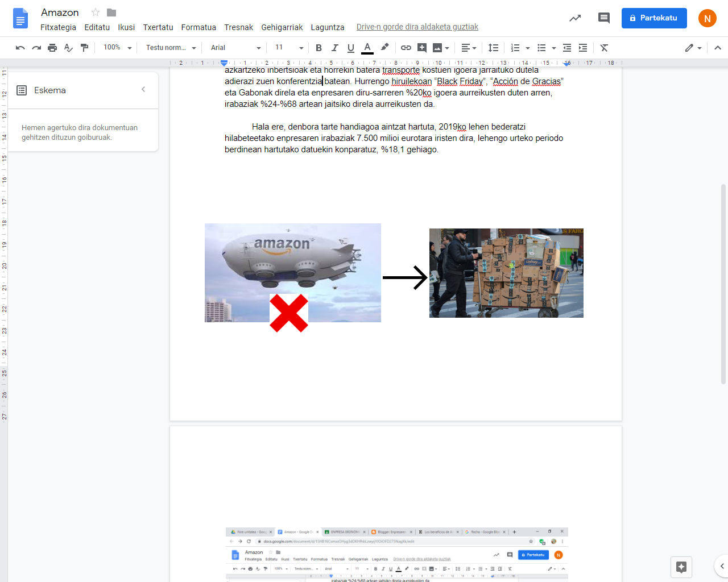This screenshot has height=582, width=728.
Task: Collapse the toolbar with the up chevron
Action: coord(718,48)
